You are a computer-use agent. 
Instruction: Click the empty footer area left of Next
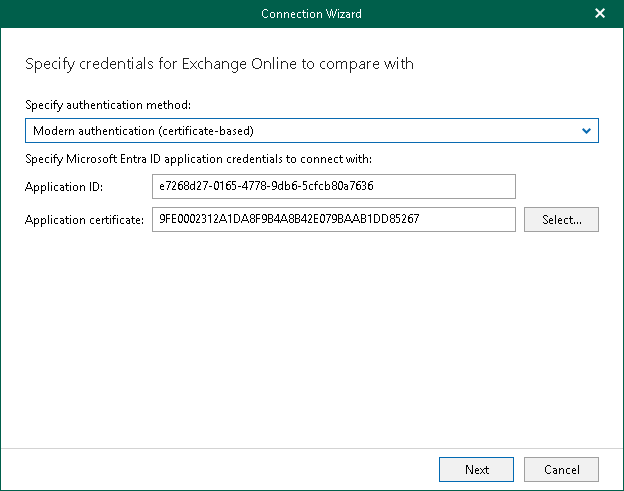(220, 469)
